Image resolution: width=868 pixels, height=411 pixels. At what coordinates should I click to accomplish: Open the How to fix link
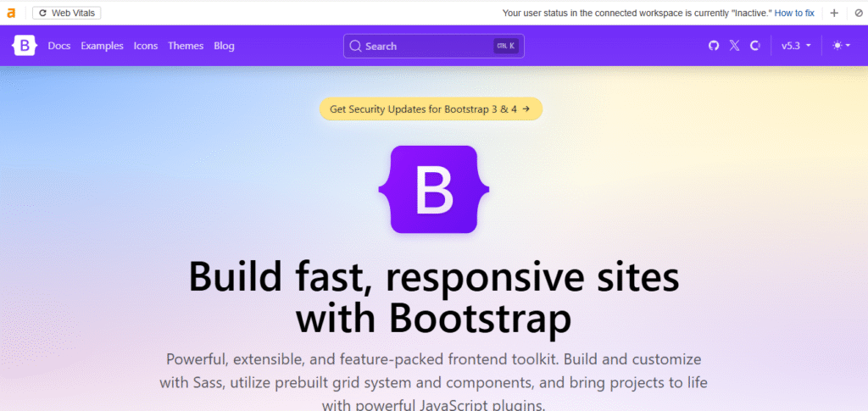coord(793,13)
